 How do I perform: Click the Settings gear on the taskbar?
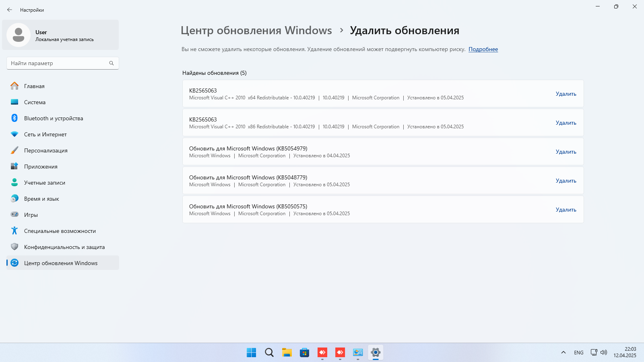(x=376, y=353)
